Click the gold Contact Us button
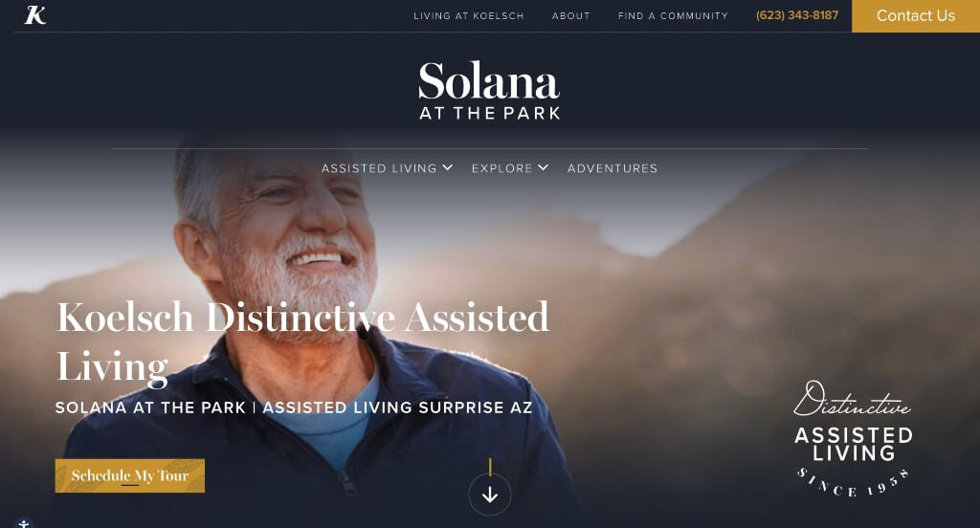The image size is (980, 528). point(916,15)
